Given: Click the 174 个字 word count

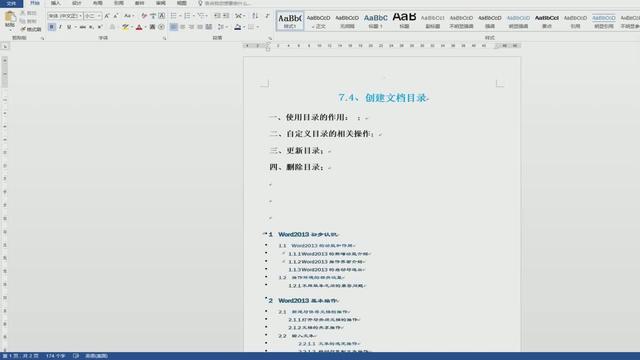Looking at the screenshot, I should pyautogui.click(x=56, y=356).
